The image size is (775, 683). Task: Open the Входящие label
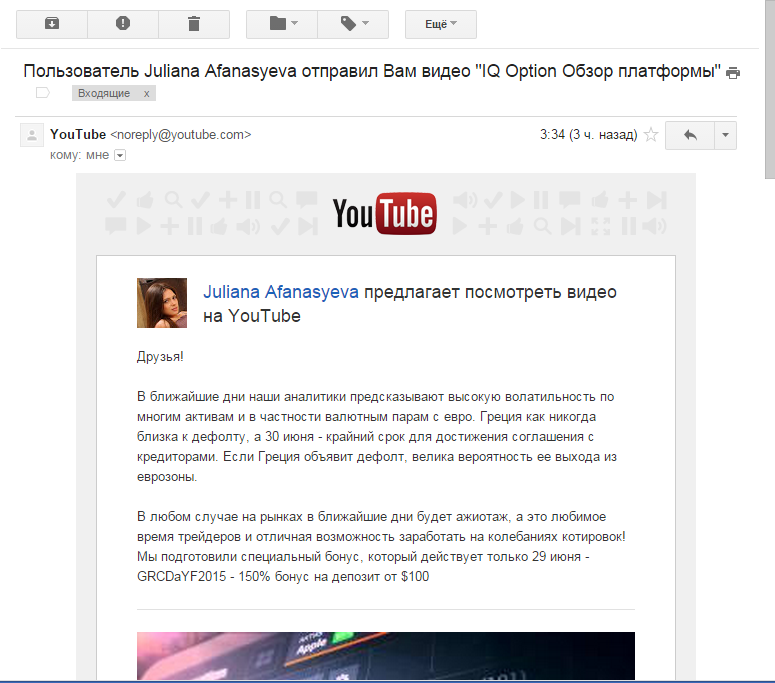pos(104,93)
